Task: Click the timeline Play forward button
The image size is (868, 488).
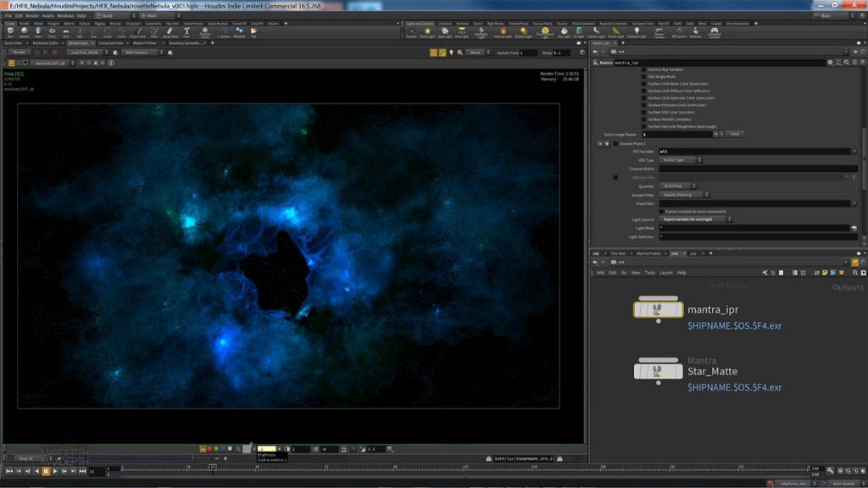Action: tap(55, 471)
